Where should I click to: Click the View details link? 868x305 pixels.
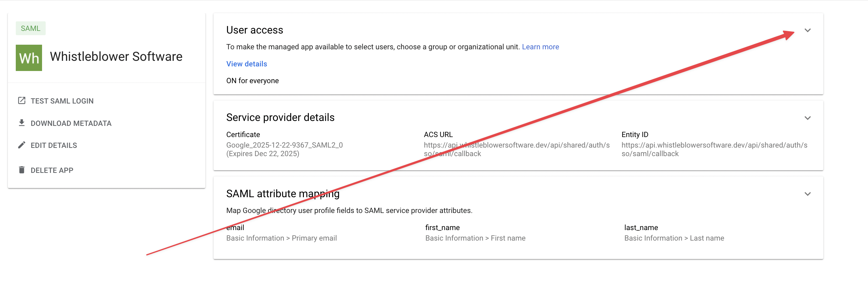(247, 64)
